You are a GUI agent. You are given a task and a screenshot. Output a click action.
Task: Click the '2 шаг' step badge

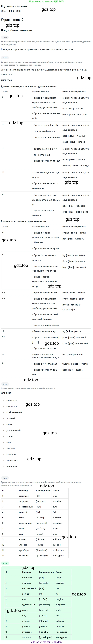pyautogui.click(x=5, y=58)
